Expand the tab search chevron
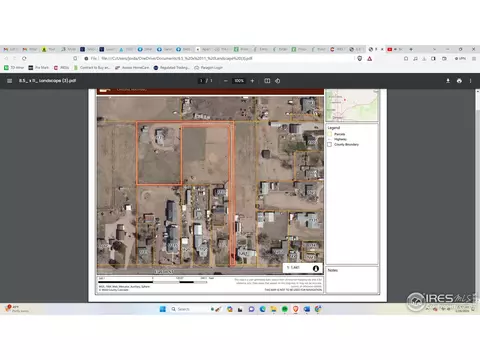Viewport: 480px width, 360px height. click(434, 49)
